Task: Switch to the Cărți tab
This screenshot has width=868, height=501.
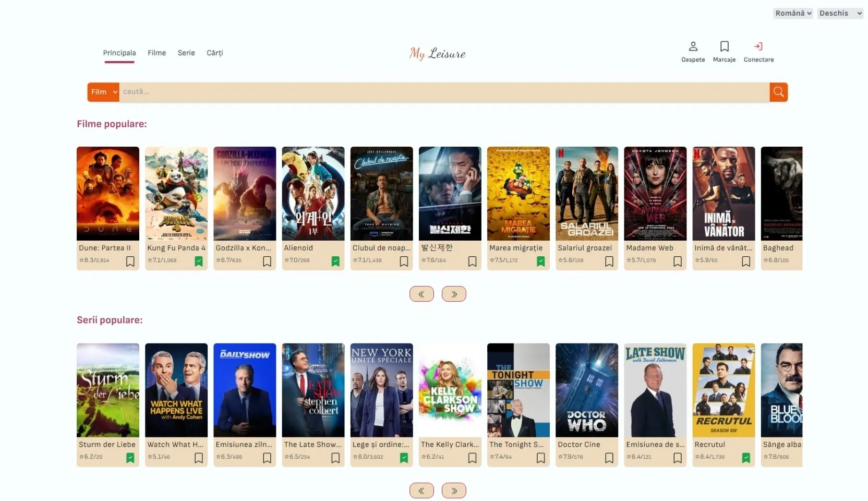Action: [215, 53]
